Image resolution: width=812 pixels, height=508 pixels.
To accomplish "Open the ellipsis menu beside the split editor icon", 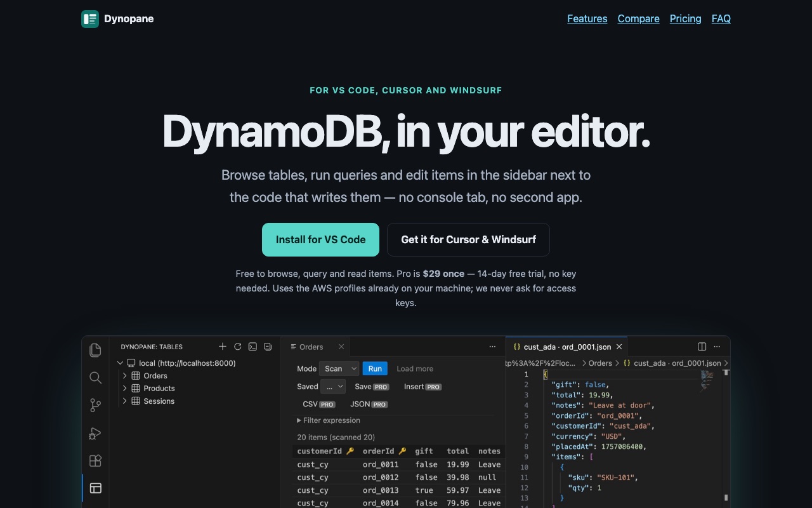I will [717, 347].
